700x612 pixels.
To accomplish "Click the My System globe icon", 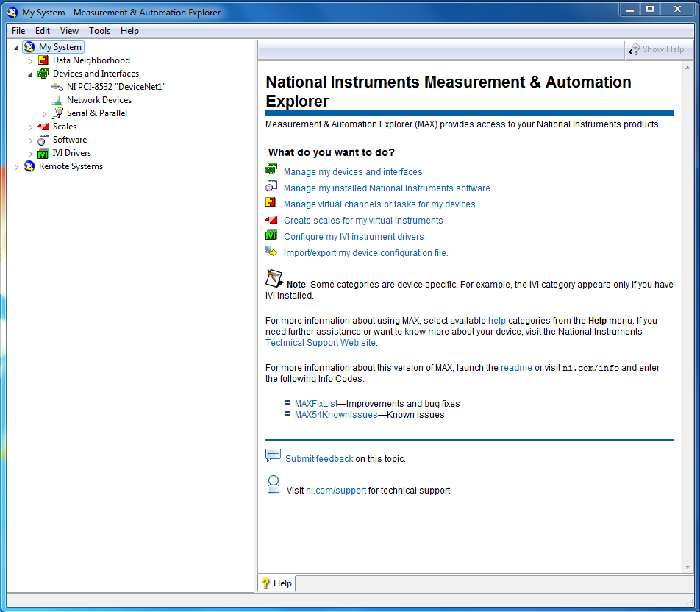I will click(29, 47).
